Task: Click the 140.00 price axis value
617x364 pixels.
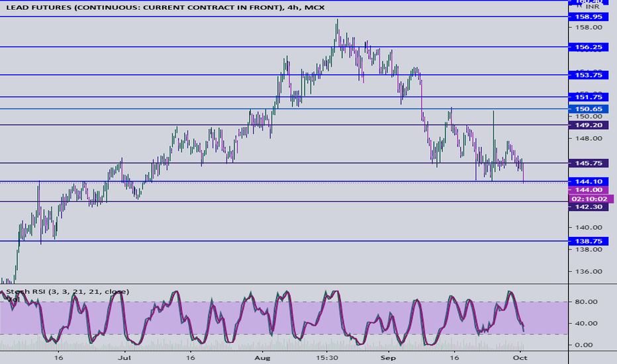Action: coord(589,228)
